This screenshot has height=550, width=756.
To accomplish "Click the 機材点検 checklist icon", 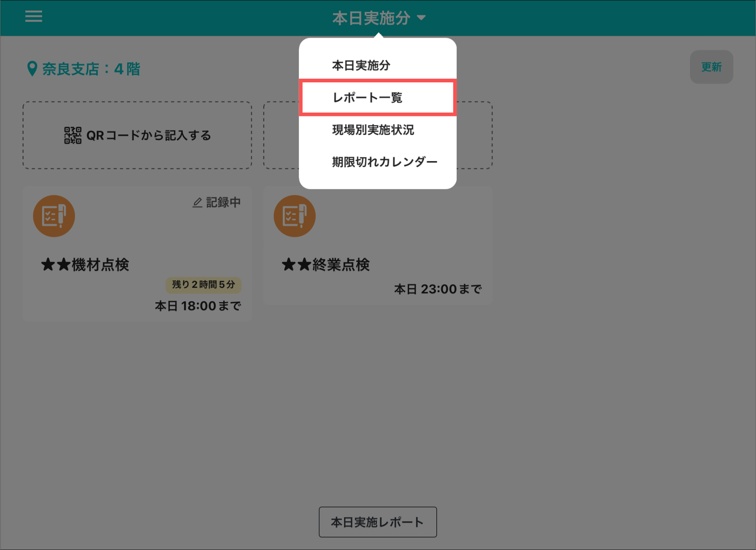I will (54, 216).
